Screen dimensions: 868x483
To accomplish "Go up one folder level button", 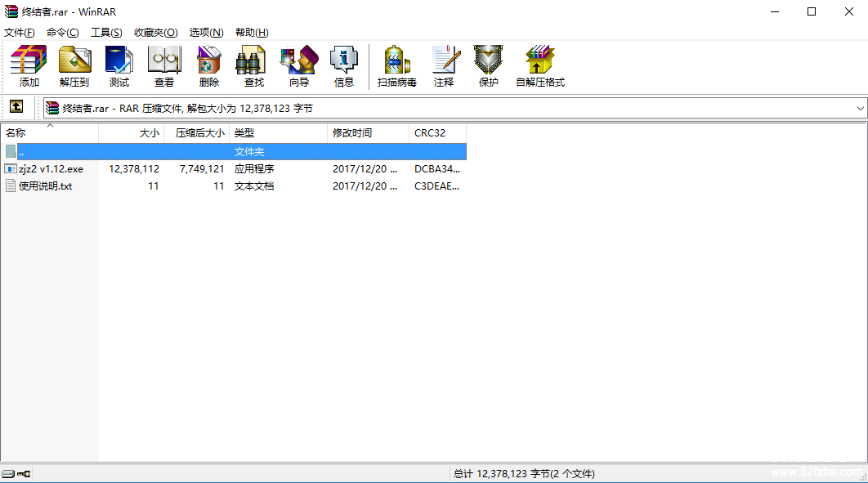I will tap(16, 107).
